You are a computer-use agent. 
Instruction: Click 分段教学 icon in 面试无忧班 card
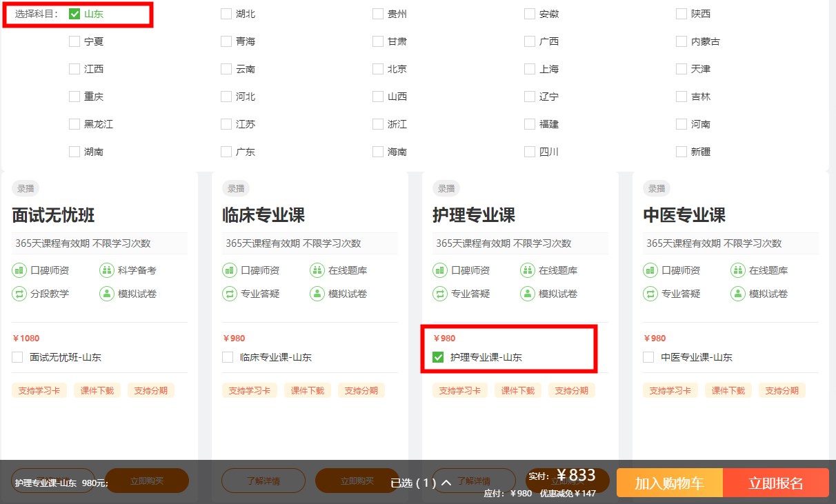pyautogui.click(x=19, y=294)
